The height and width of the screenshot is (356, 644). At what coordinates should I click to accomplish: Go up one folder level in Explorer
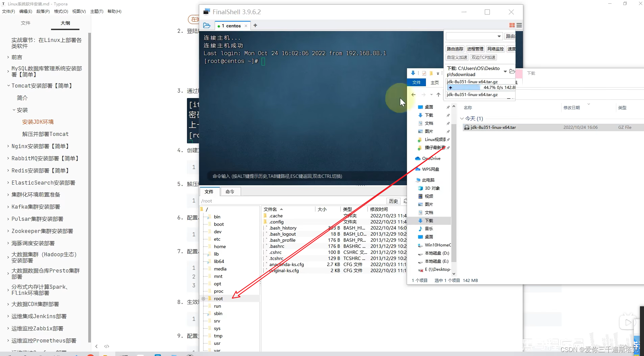pyautogui.click(x=438, y=95)
